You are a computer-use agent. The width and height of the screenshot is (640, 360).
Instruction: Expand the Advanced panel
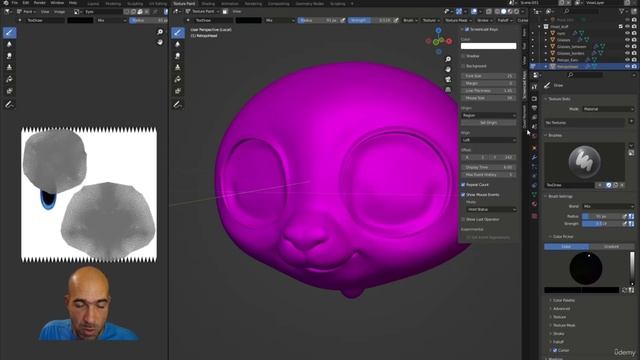(x=561, y=309)
